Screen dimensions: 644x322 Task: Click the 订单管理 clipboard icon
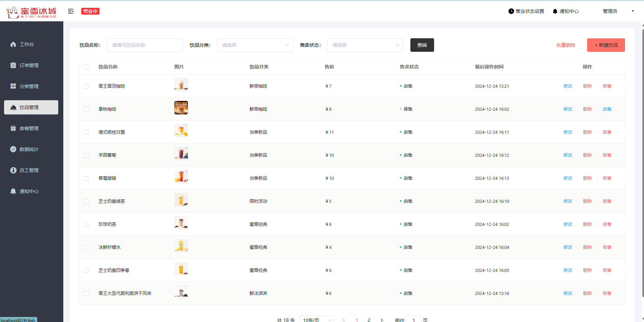(x=13, y=65)
